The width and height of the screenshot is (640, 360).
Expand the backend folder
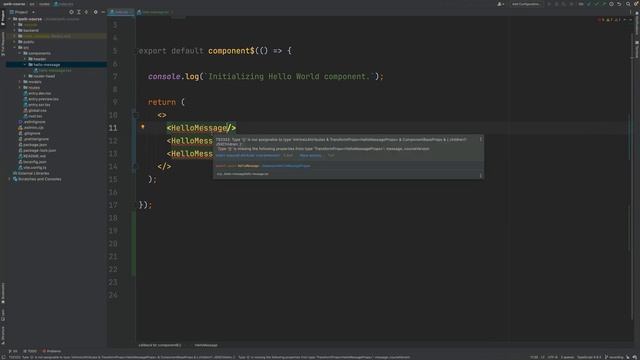coord(15,30)
